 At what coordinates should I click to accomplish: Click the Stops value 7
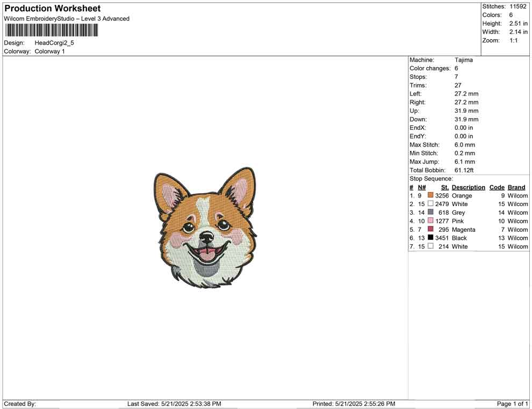tap(456, 77)
